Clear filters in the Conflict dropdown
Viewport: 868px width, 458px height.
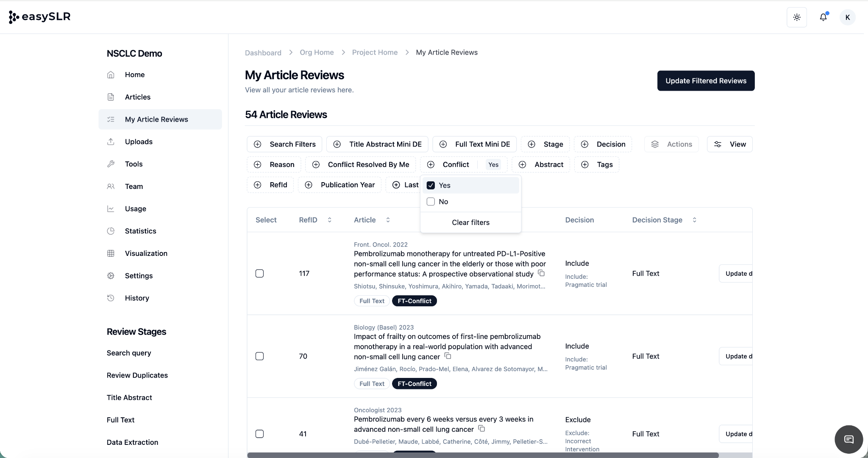pyautogui.click(x=470, y=222)
